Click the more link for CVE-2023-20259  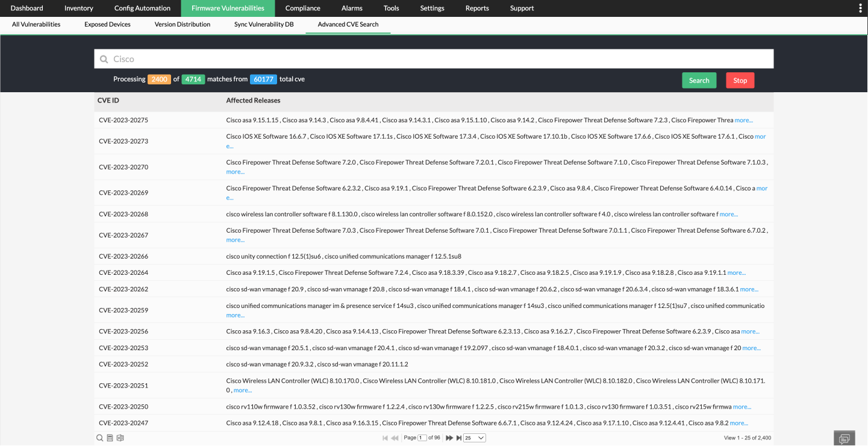pos(236,315)
